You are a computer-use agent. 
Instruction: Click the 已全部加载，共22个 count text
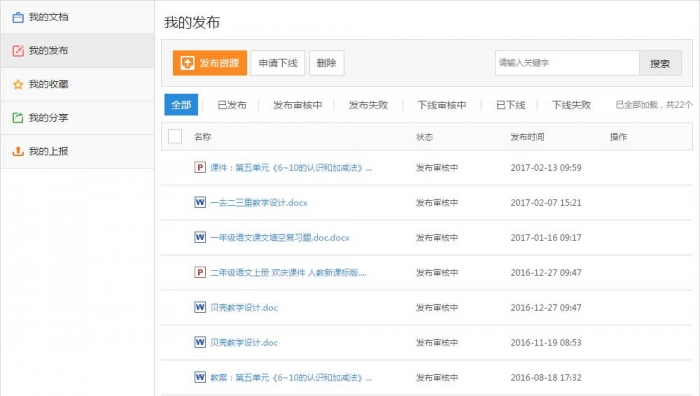[x=654, y=104]
